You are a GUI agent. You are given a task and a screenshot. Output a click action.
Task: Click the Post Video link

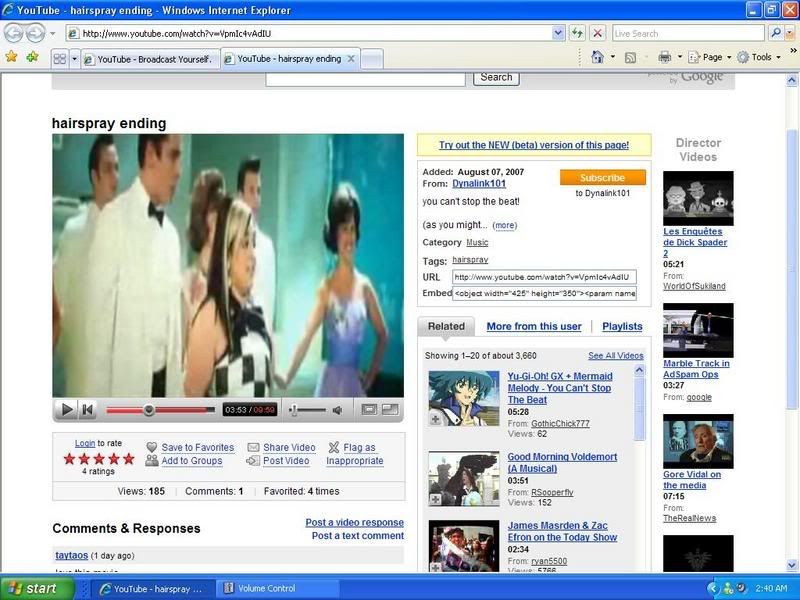tap(286, 461)
